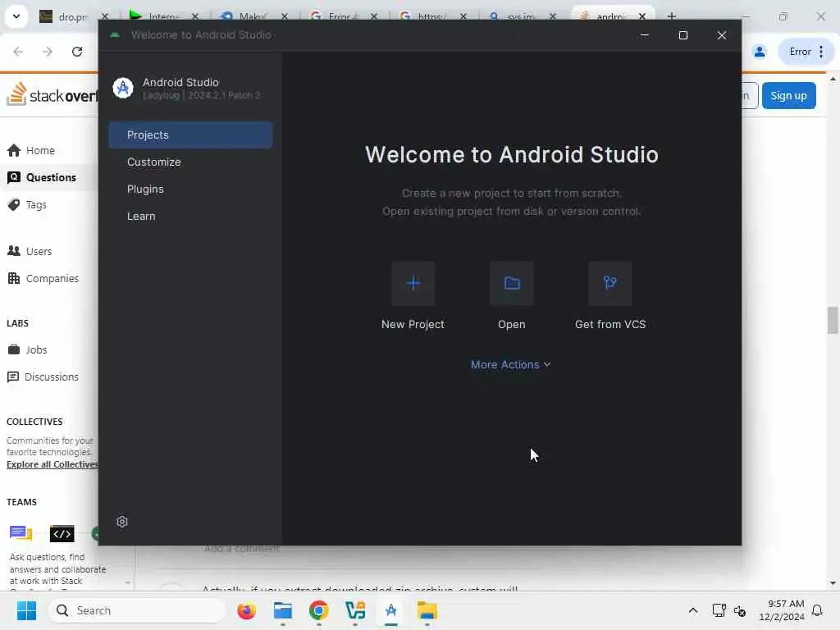Open Chrome from the taskbar
The image size is (840, 630).
(319, 610)
